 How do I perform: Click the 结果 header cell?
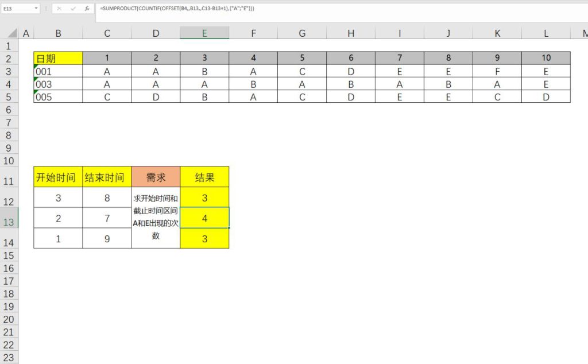(204, 177)
